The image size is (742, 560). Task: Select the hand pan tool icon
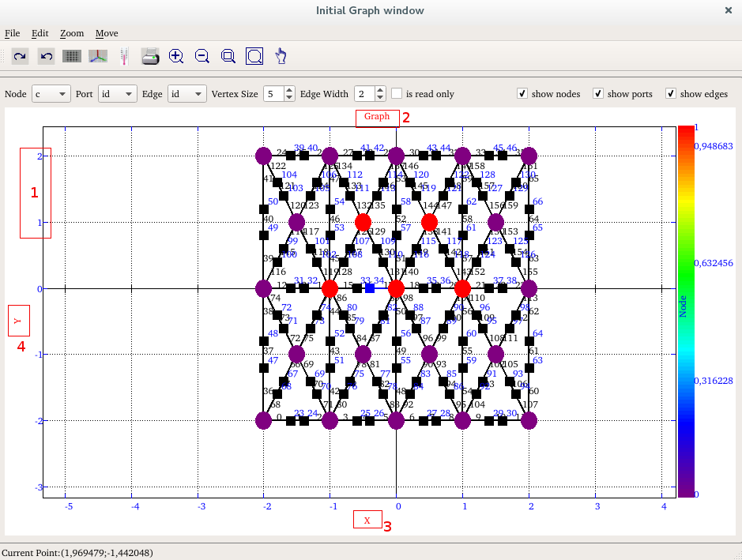pos(281,56)
